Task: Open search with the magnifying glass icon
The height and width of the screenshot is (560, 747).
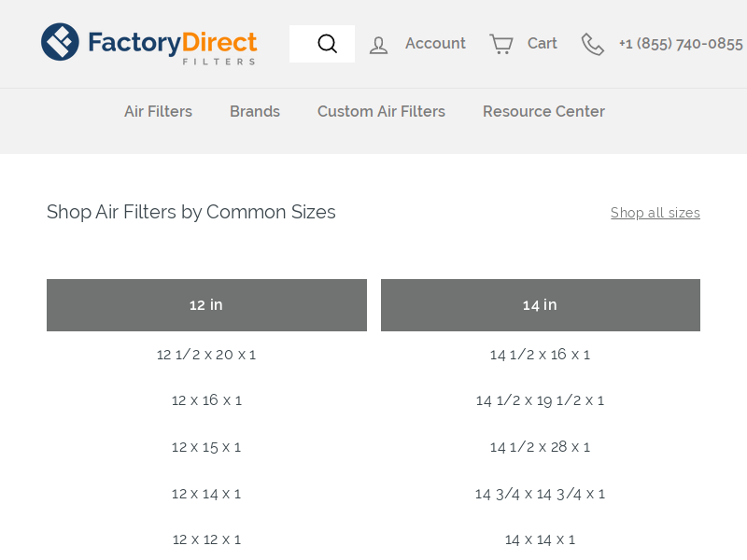Action: [328, 43]
